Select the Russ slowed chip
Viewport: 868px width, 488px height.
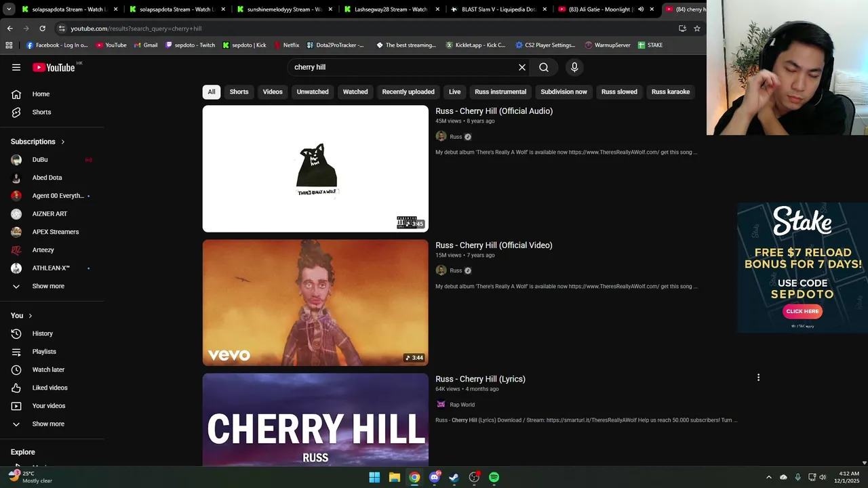(619, 91)
